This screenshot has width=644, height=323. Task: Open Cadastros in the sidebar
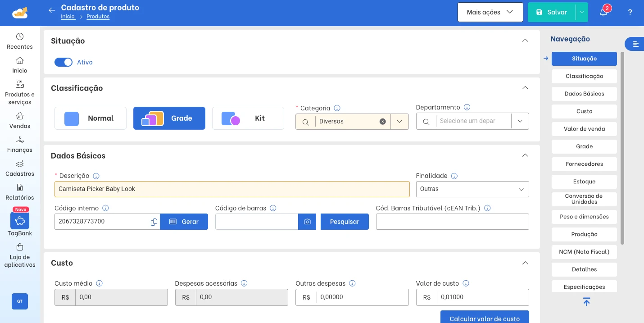(x=20, y=168)
